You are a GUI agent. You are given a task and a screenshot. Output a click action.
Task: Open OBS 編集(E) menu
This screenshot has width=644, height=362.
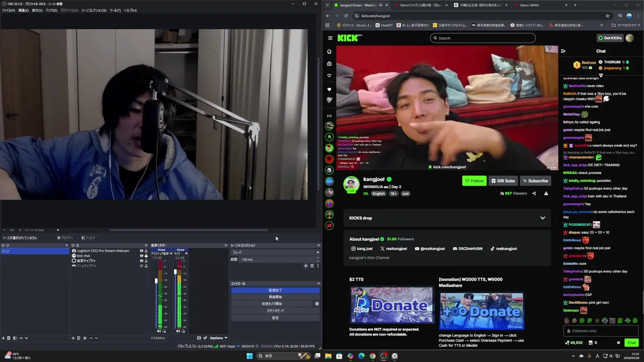point(23,10)
